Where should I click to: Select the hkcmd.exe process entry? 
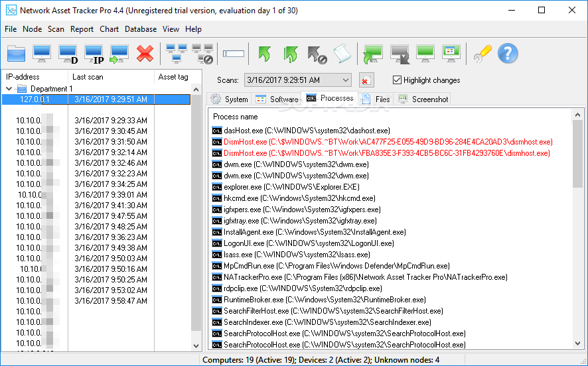pyautogui.click(x=293, y=198)
